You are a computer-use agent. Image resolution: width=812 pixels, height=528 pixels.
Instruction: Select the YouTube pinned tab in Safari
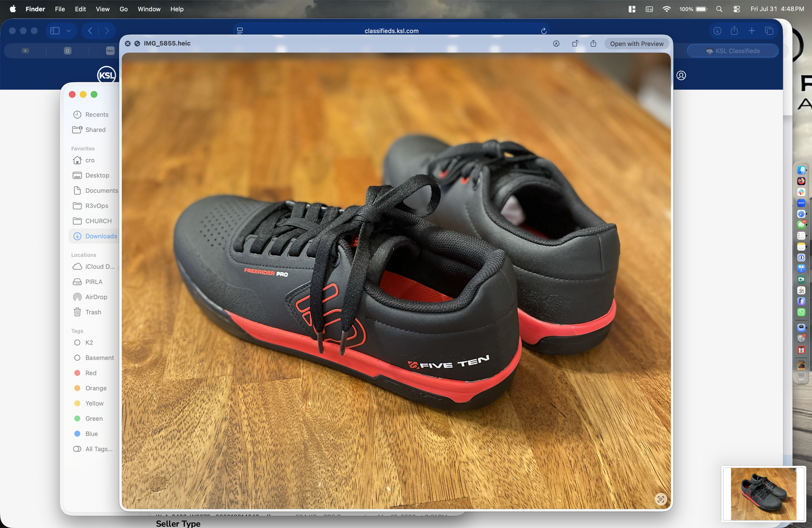coord(25,51)
